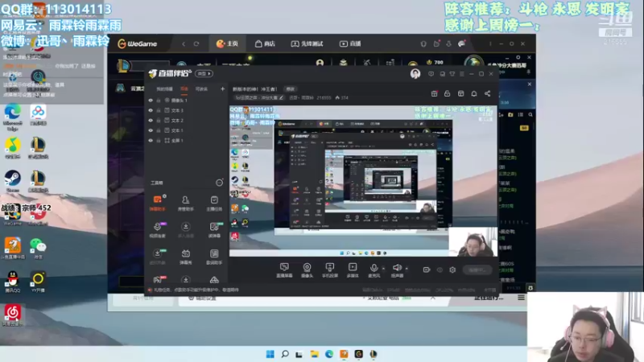This screenshot has width=644, height=362.
Task: Add a screen capture source
Action: click(284, 270)
